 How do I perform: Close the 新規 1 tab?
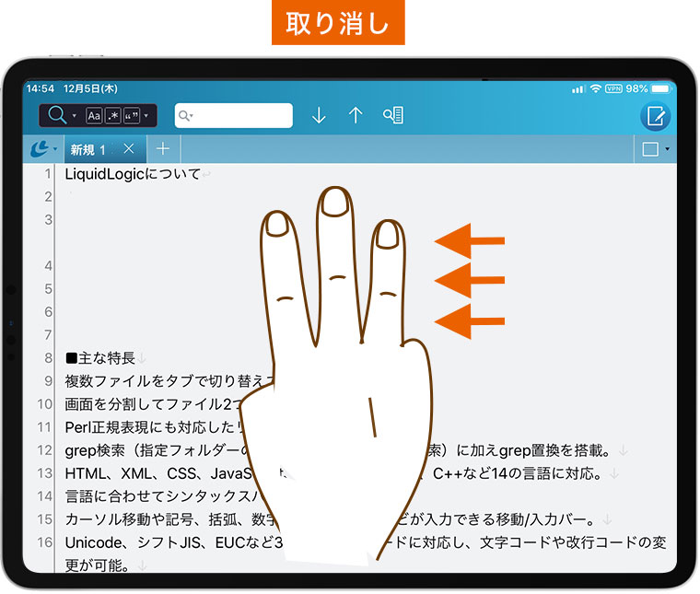pos(129,148)
